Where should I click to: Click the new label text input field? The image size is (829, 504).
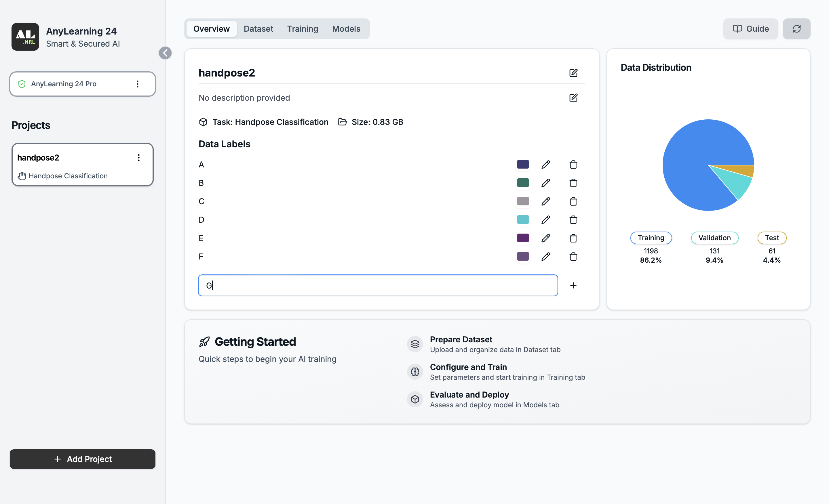tap(377, 285)
